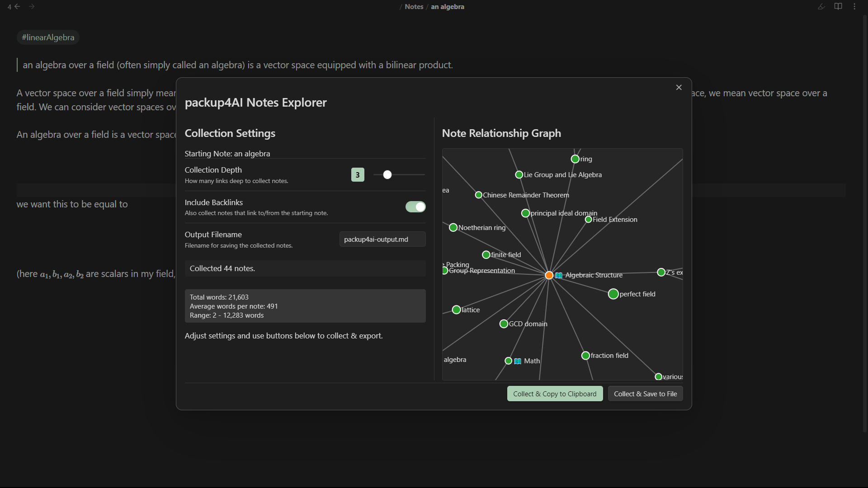Navigate back with the left arrow
This screenshot has height=488, width=868.
click(17, 7)
